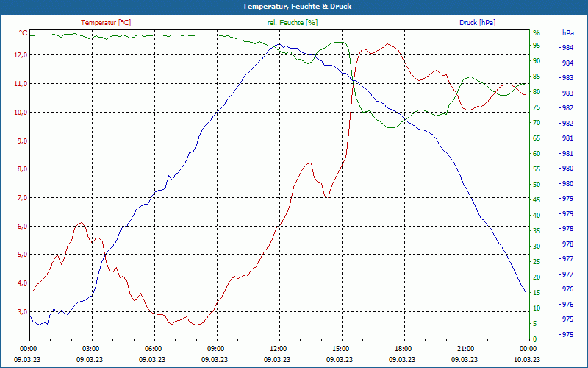Click the '40' humidity axis value
Image resolution: width=588 pixels, height=368 pixels.
click(x=537, y=216)
